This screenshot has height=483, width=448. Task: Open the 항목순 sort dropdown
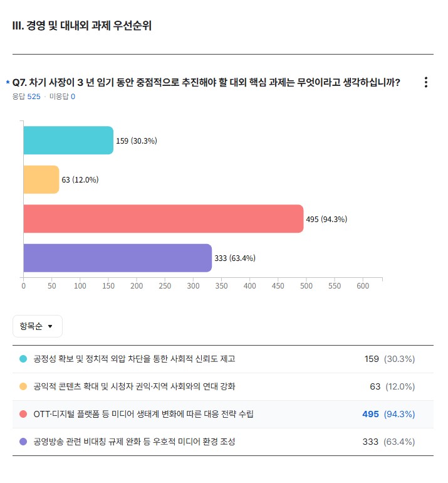(38, 326)
